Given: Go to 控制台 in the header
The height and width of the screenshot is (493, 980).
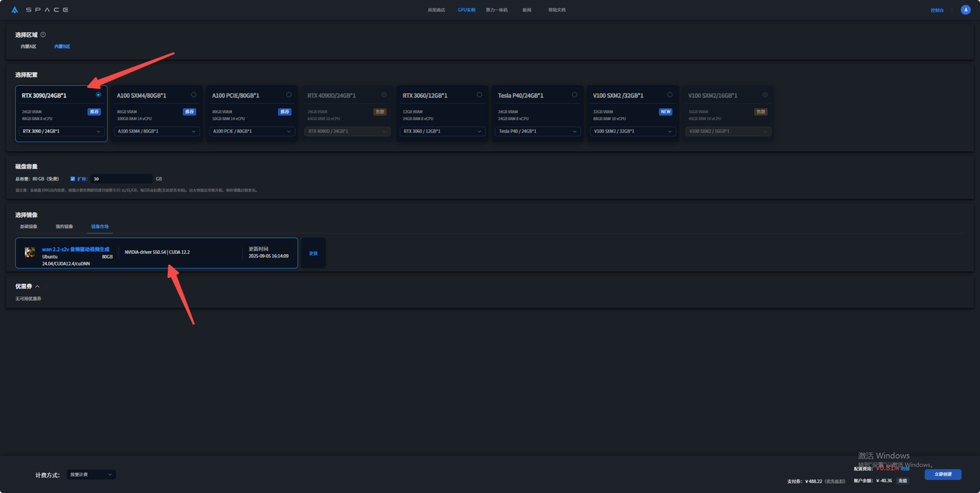Looking at the screenshot, I should tap(937, 10).
